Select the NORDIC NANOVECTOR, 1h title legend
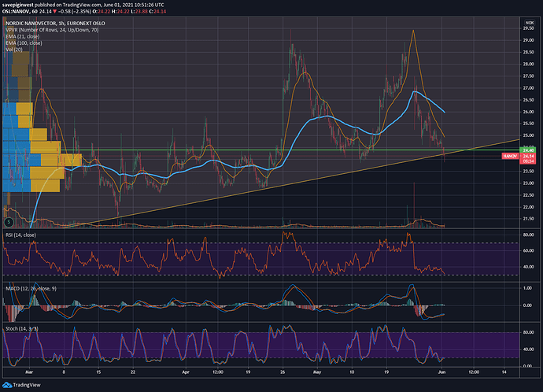The width and height of the screenshot is (543, 392). point(55,23)
